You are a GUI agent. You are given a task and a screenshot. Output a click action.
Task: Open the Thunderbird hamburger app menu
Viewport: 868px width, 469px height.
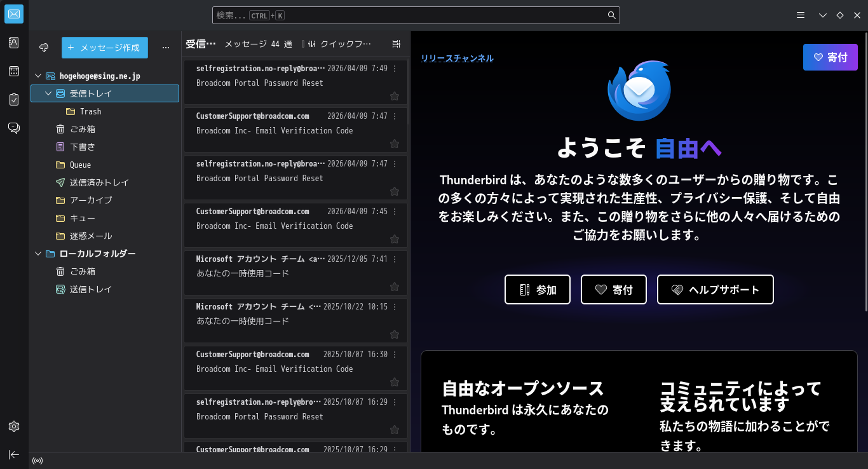coord(801,15)
